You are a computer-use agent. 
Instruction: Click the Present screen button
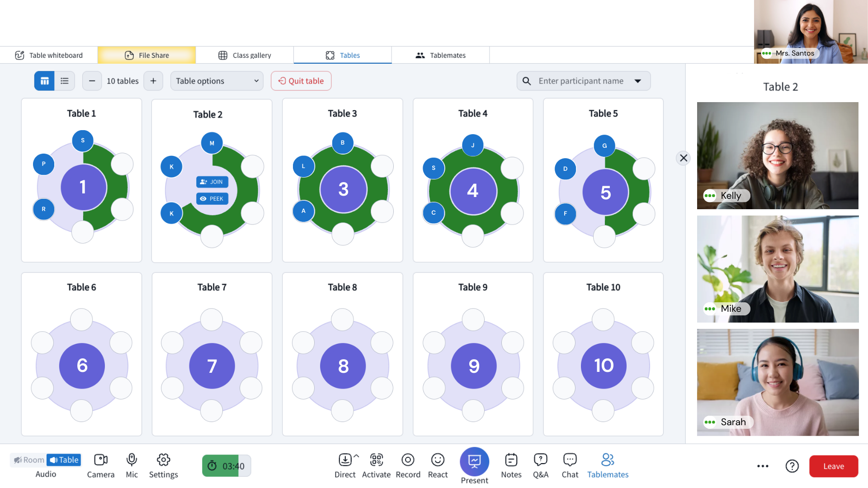pyautogui.click(x=474, y=461)
